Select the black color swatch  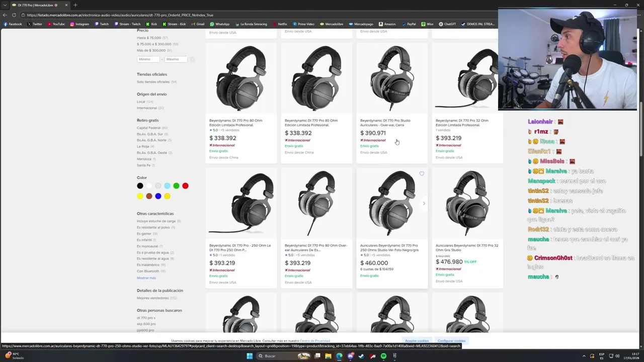click(x=140, y=186)
